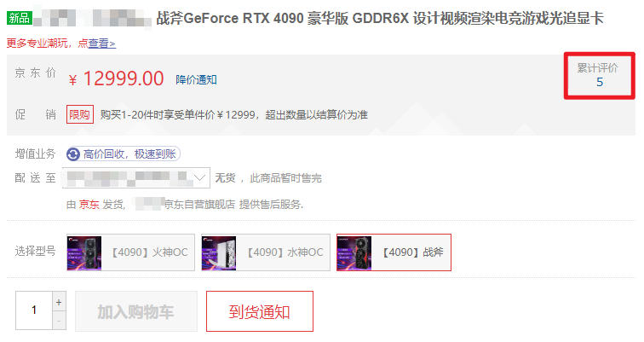Viewport: 644px width, 342px height.
Task: Select the 【4090】战斧 model option
Action: (x=394, y=252)
